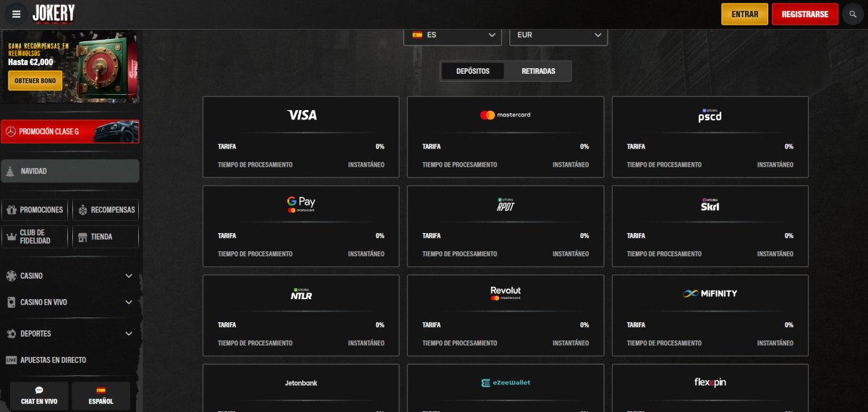Select the Google Pay logo
This screenshot has height=412, width=868.
pos(301,204)
